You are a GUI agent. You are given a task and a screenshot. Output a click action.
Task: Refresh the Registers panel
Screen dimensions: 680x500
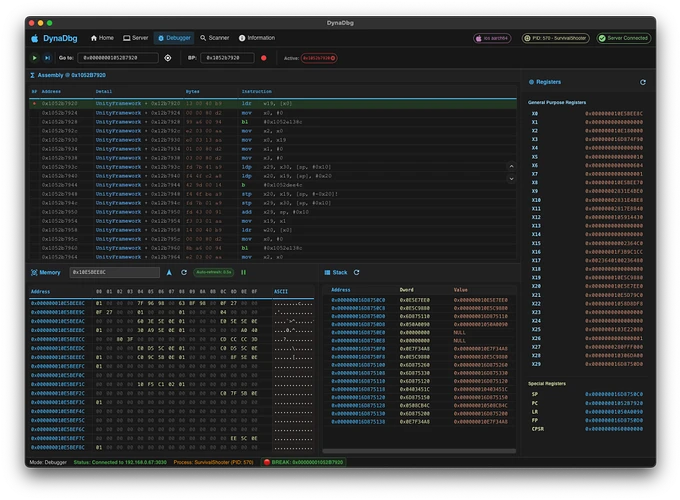[x=643, y=82]
